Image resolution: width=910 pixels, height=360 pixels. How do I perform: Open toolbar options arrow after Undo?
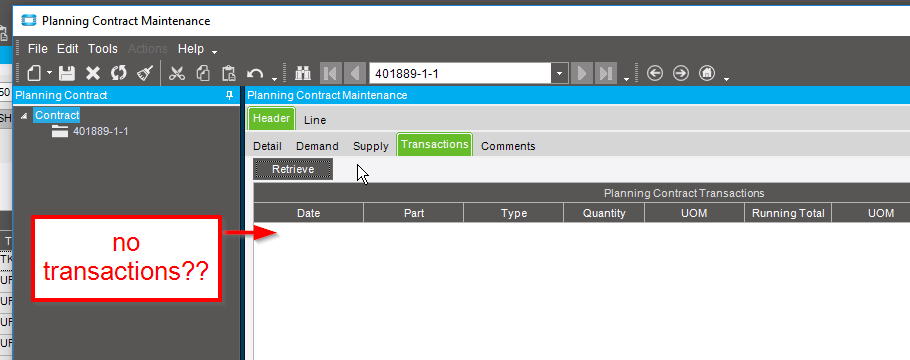click(x=275, y=78)
